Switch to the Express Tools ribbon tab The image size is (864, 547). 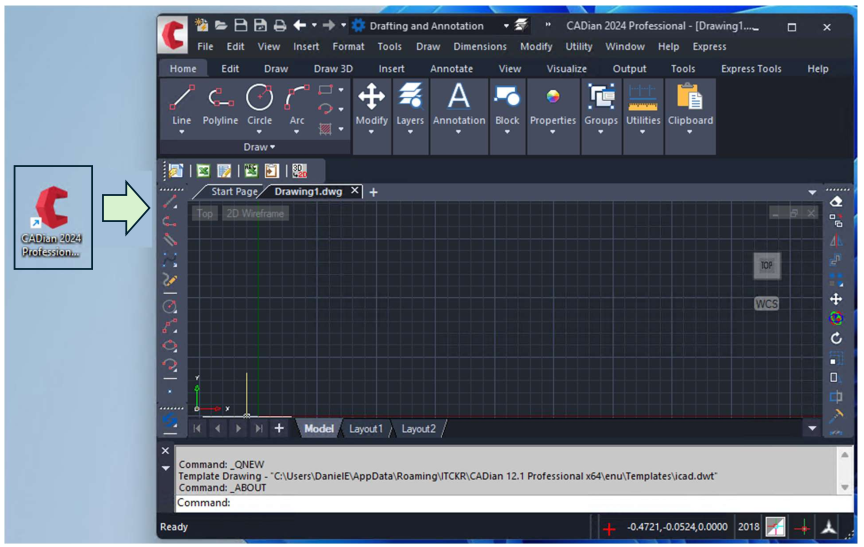coord(751,69)
